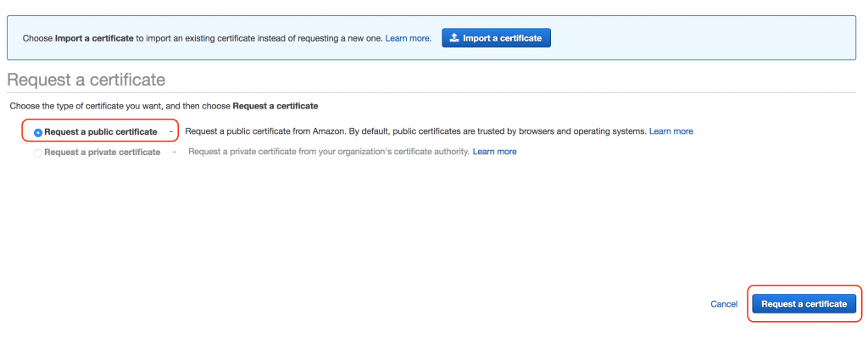Click the large Request a certificate page heading
Screen dimensions: 868x355
(x=86, y=80)
